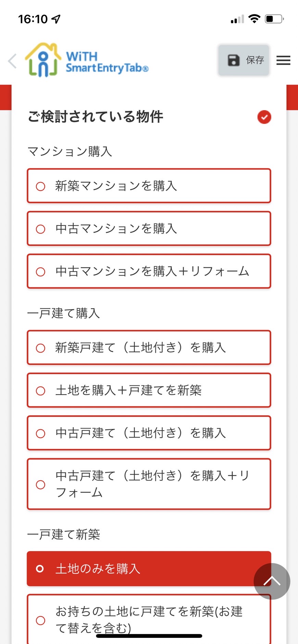Choose 中古戸建て（土地付き）を購入＋リフォーム

click(149, 484)
